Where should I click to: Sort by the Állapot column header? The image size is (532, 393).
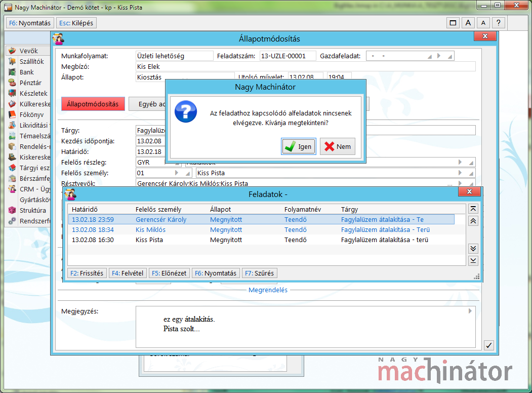tap(220, 209)
